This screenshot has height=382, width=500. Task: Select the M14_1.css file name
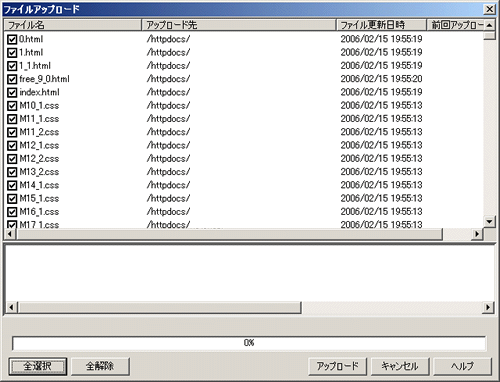[x=39, y=186]
